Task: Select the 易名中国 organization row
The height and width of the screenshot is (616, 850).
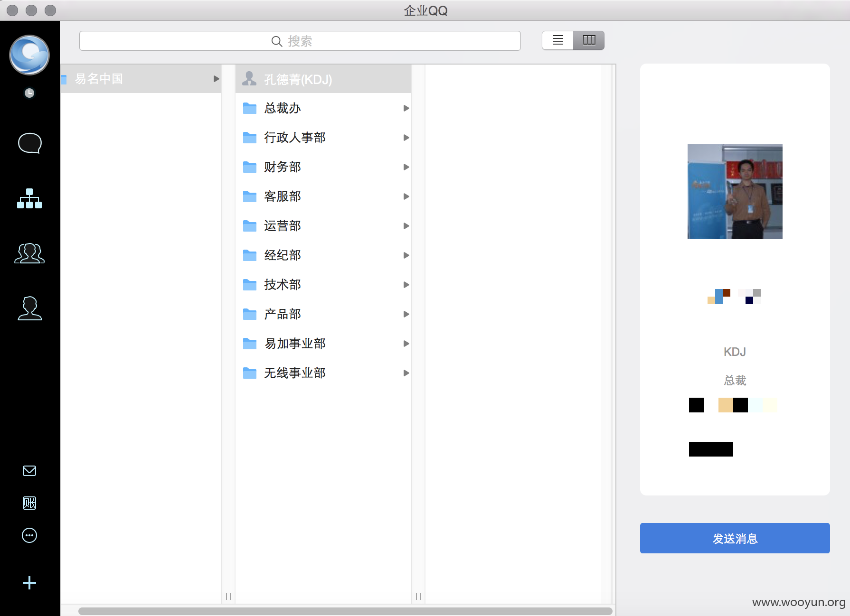Action: coord(141,79)
